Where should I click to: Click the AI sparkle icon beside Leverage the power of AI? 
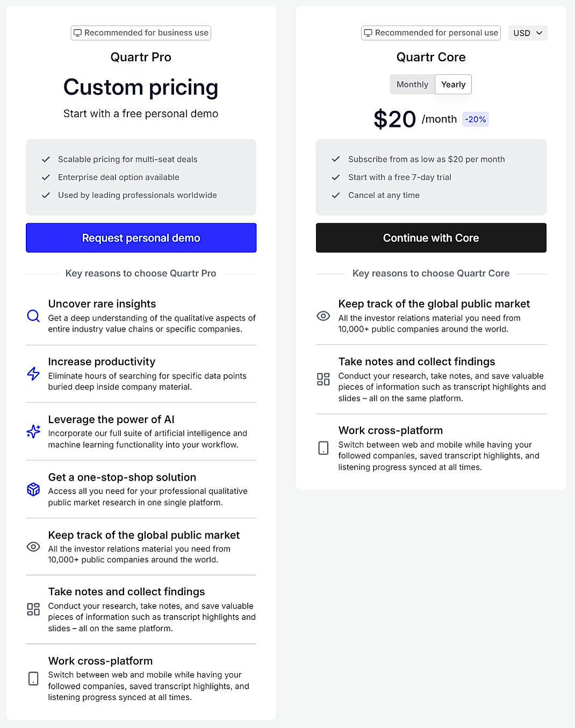33,432
